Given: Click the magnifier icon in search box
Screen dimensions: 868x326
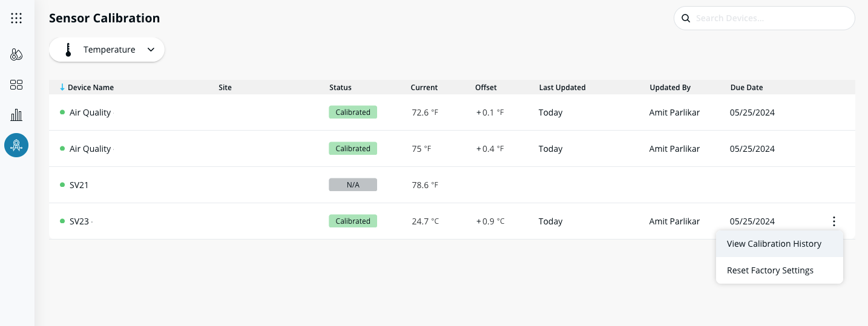Looking at the screenshot, I should coord(686,18).
